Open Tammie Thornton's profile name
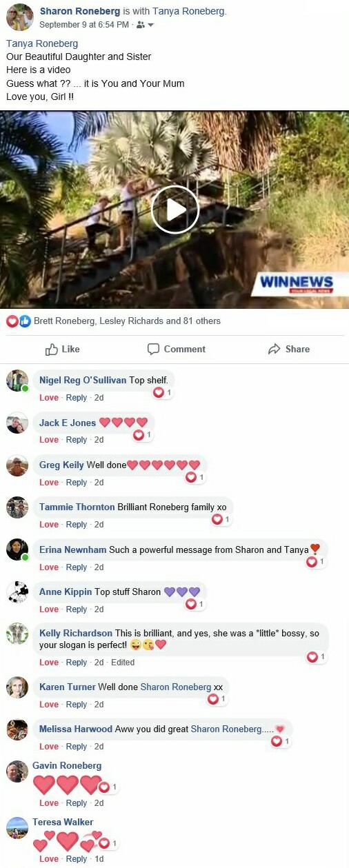 click(77, 507)
